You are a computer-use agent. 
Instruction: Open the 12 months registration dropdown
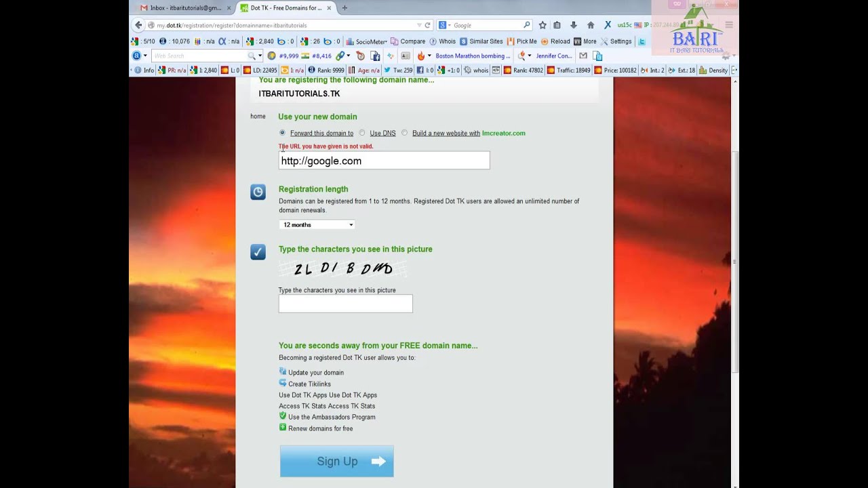(x=317, y=224)
